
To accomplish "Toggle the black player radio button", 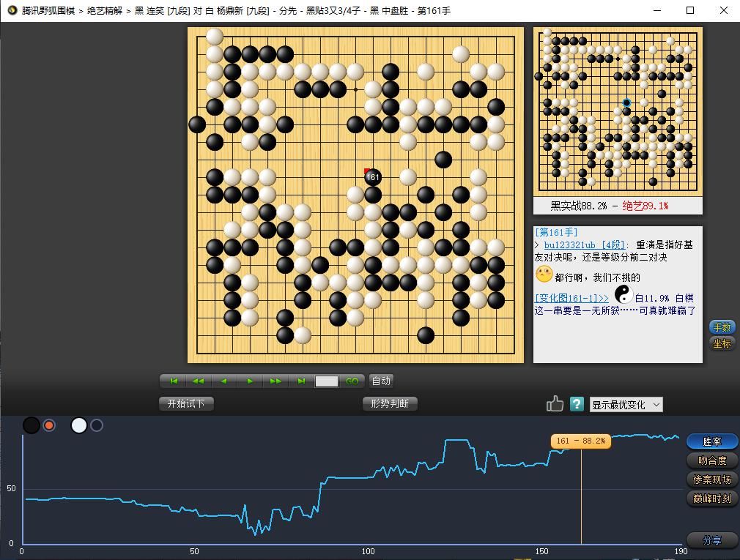I will pos(49,425).
